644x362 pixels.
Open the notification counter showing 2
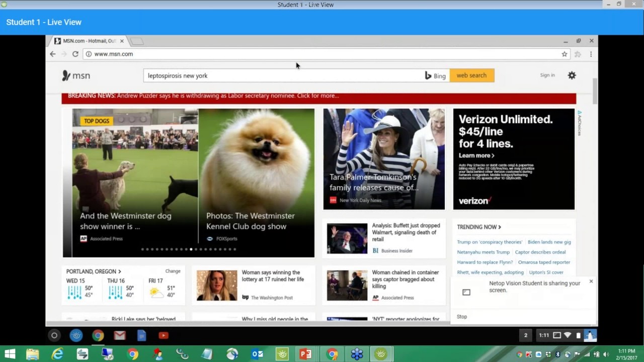(x=526, y=335)
